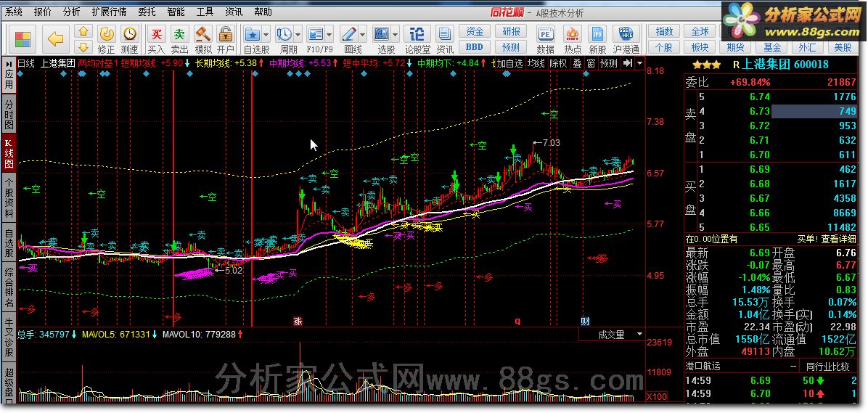The image size is (868, 413).
Task: Open the 报价 menu
Action: (43, 12)
